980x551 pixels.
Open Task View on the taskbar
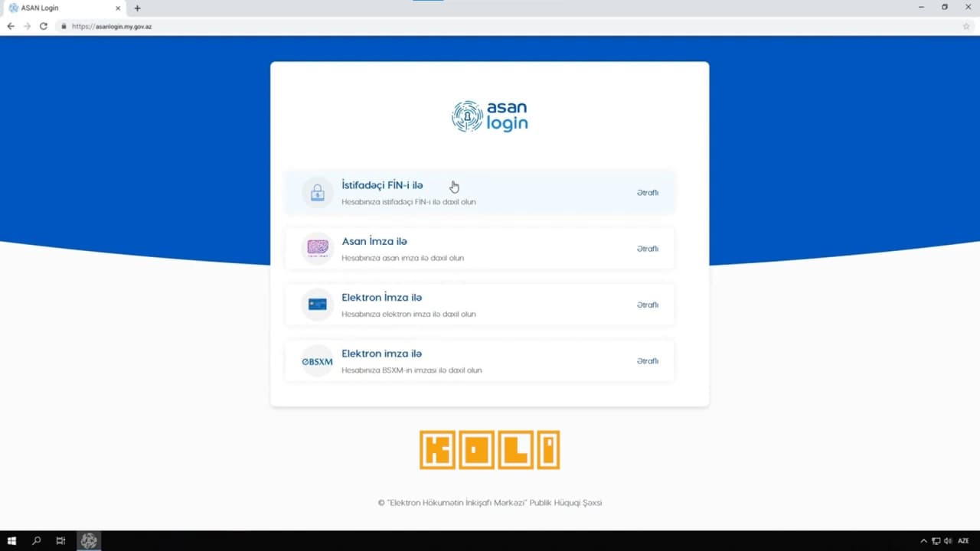(60, 541)
